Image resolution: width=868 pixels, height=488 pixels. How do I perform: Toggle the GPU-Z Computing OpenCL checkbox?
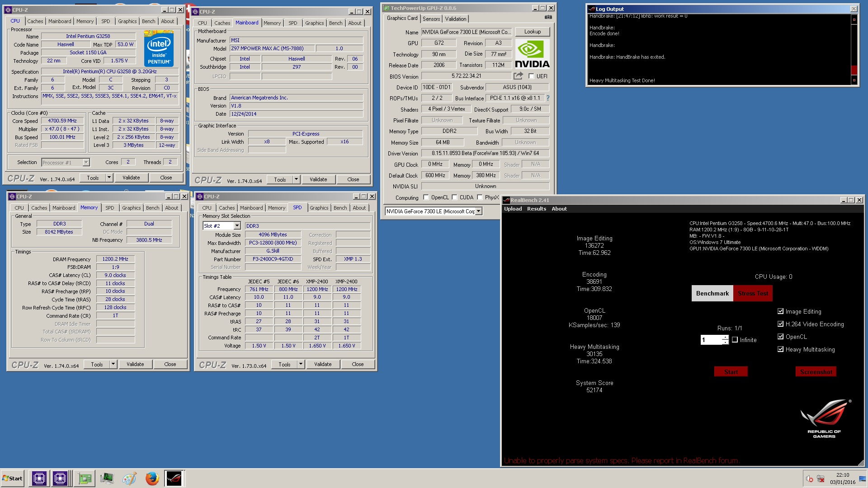click(426, 197)
